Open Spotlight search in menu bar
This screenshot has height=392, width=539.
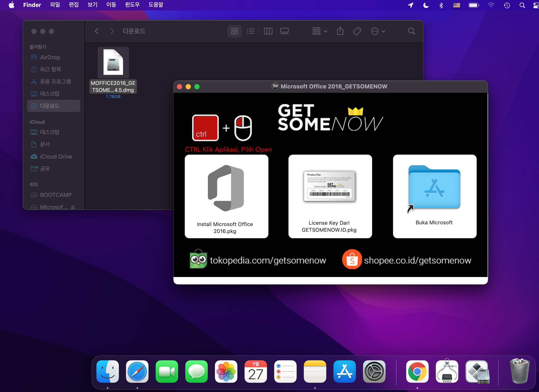tap(522, 5)
